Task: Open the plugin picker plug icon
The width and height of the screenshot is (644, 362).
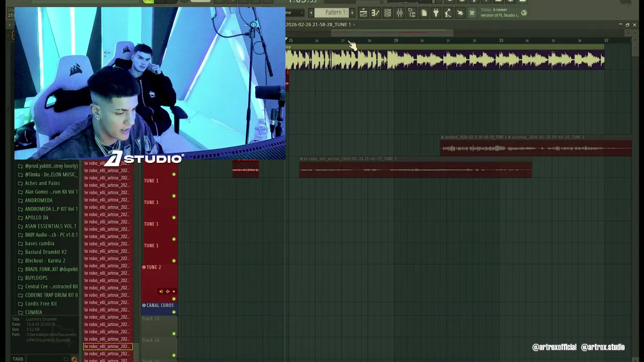Action: coord(436,13)
